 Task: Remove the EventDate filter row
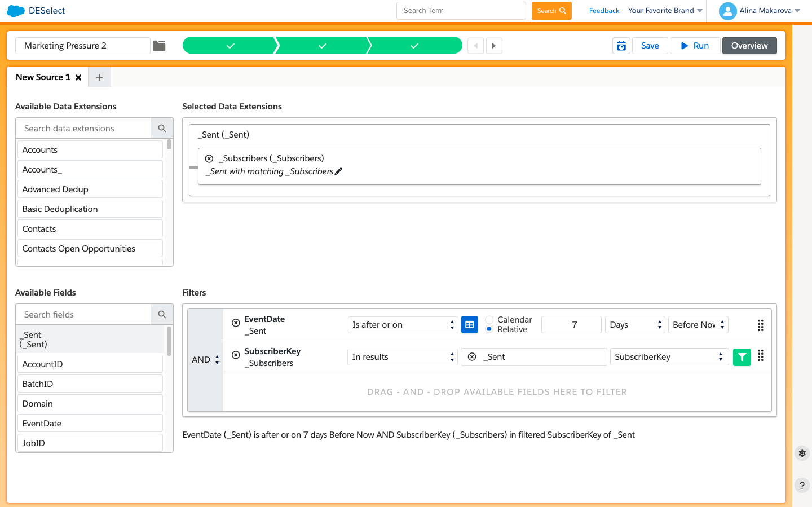[x=236, y=323]
